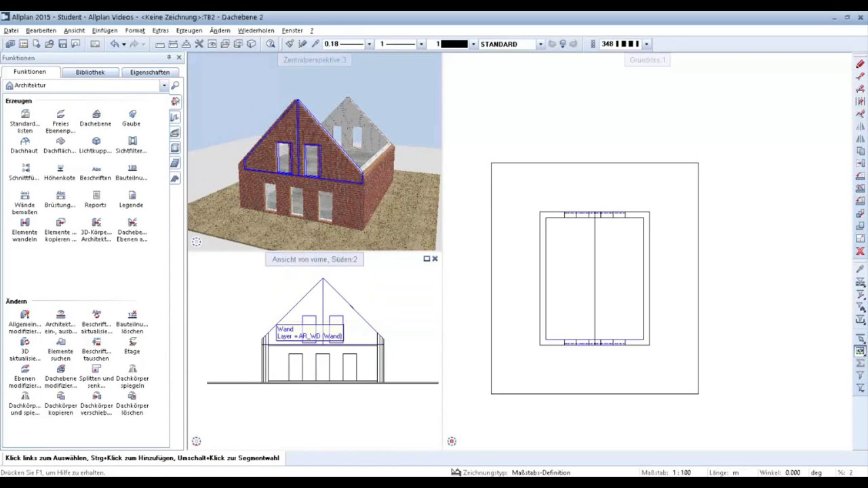Open the Architektur module dropdown

163,85
